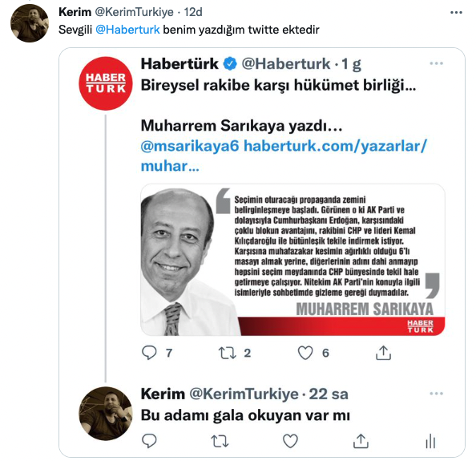The height and width of the screenshot is (461, 476).
Task: Open more options on Habertürk tweet
Action: click(x=436, y=63)
